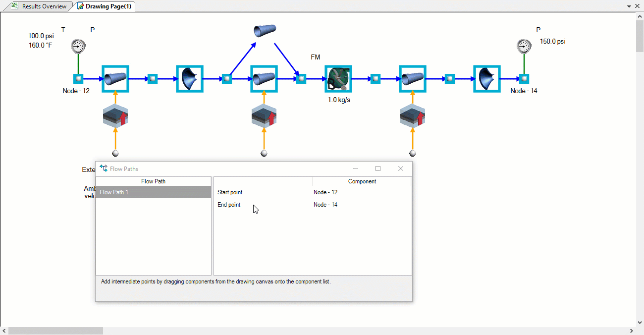Screen dimensions: 644x335
Task: Select the heat transfer element under the first pipe
Action: 115,117
